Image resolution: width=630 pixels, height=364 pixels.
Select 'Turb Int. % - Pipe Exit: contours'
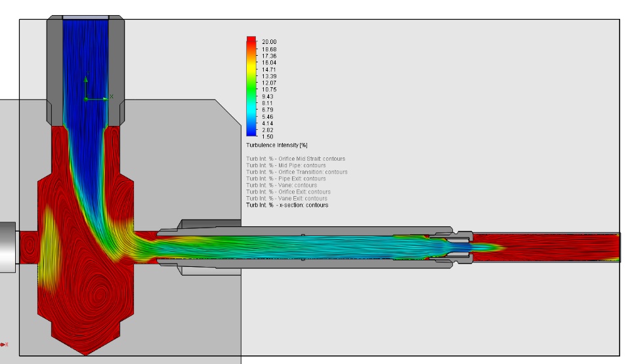pos(286,178)
